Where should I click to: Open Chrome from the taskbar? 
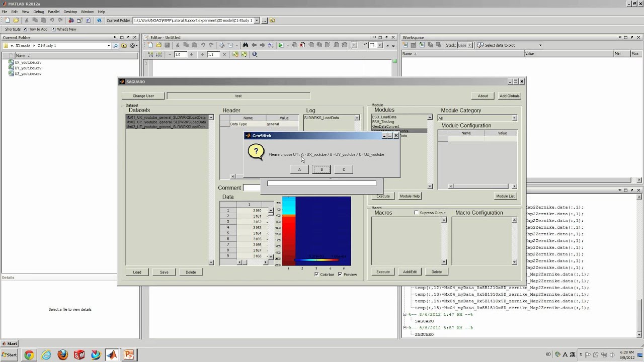[29, 355]
